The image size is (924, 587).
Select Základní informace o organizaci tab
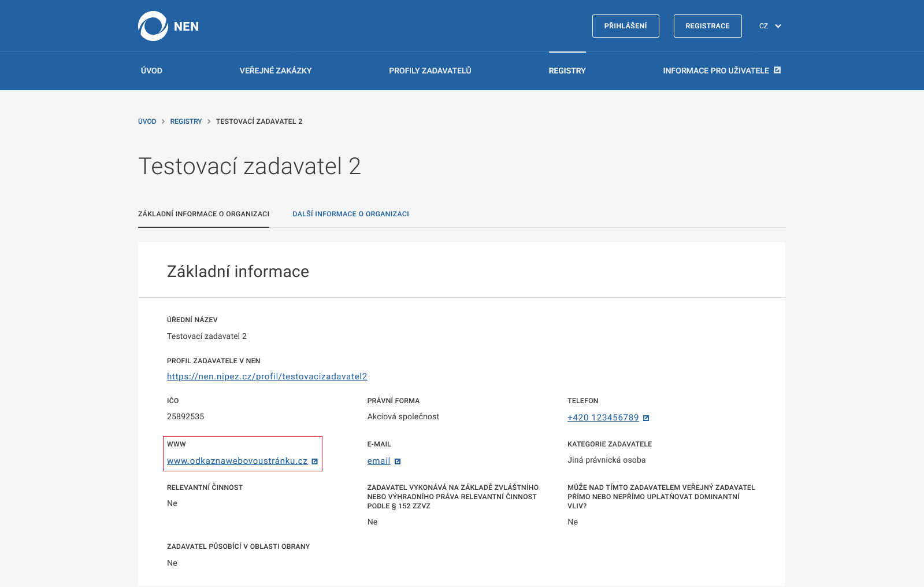(203, 214)
